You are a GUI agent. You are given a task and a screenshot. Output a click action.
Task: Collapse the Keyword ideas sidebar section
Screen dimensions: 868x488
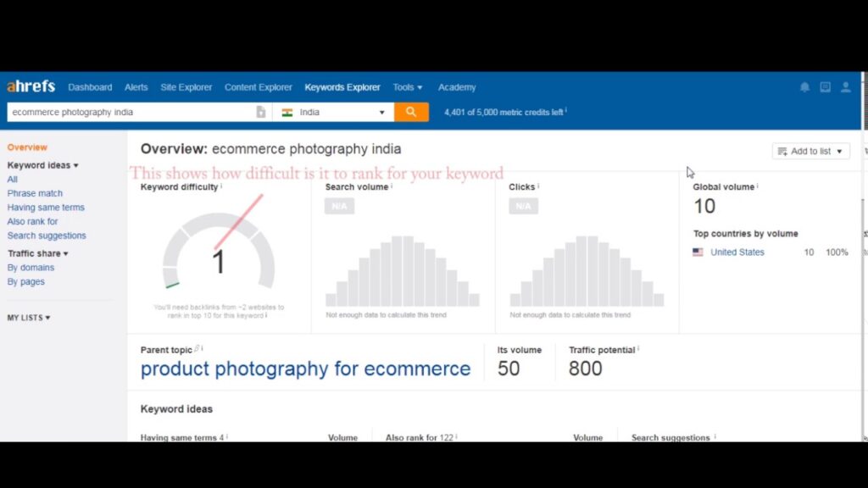coord(42,165)
